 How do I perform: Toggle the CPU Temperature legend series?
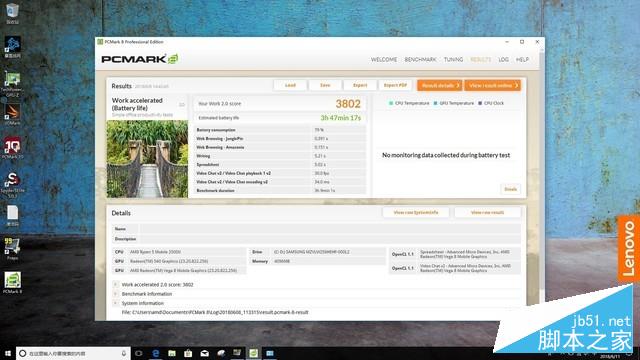click(x=409, y=103)
